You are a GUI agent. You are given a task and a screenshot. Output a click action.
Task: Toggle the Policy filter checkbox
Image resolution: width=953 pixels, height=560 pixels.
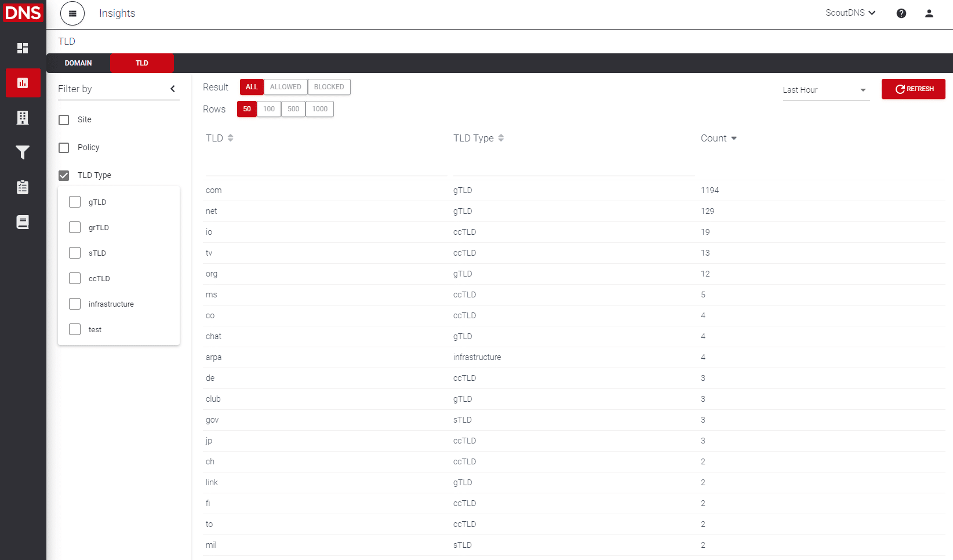point(64,148)
